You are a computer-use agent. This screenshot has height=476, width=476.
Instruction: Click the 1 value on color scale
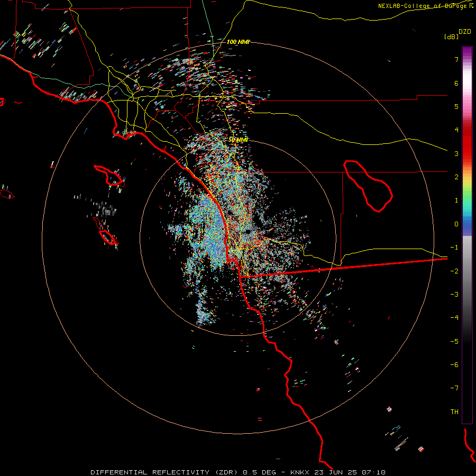click(456, 200)
